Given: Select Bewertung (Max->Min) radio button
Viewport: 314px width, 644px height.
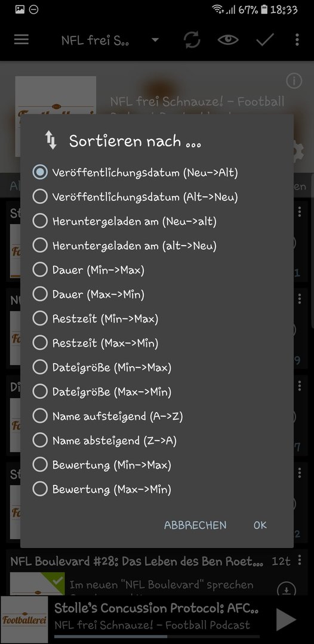Looking at the screenshot, I should click(x=102, y=489).
